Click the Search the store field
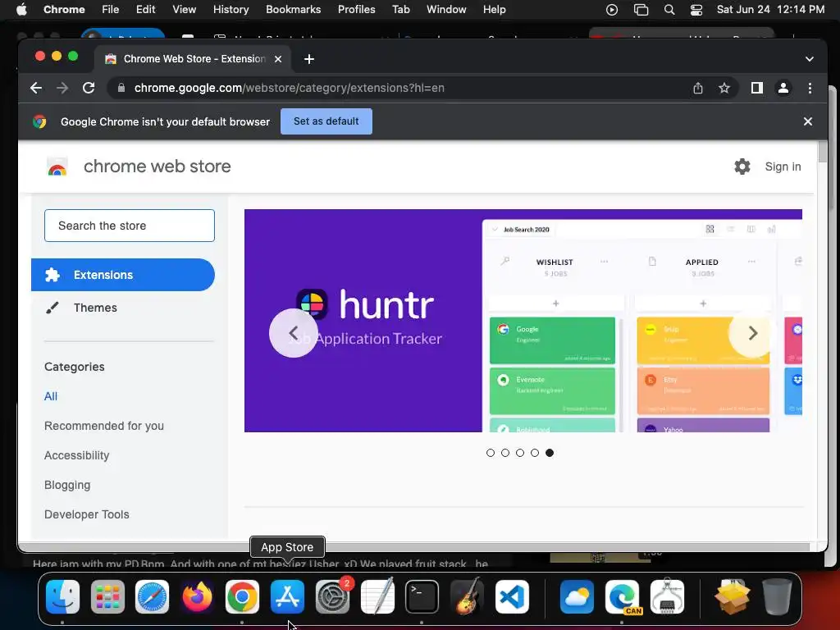Screen dimensions: 840x630 click(x=130, y=226)
